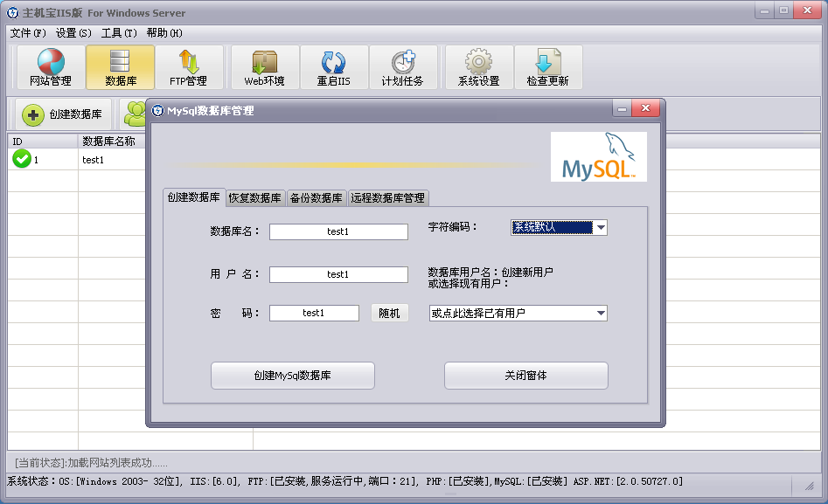Close the MySql数据库管理 dialog
This screenshot has width=828, height=504.
coord(645,108)
